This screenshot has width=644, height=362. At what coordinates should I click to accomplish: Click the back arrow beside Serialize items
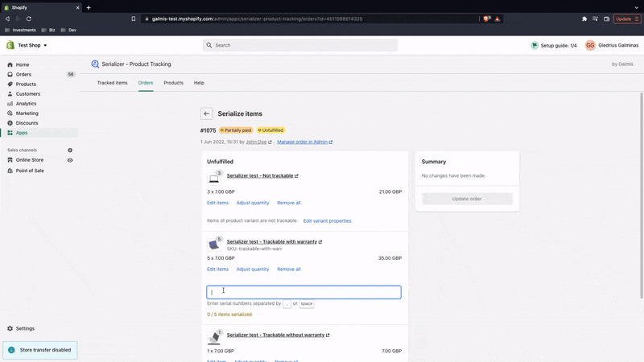click(x=207, y=114)
